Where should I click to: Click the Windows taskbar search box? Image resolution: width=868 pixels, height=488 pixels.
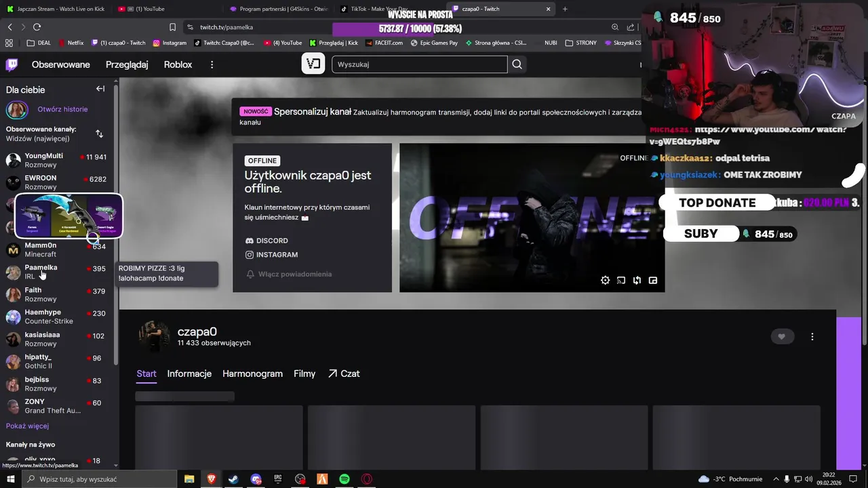click(100, 479)
